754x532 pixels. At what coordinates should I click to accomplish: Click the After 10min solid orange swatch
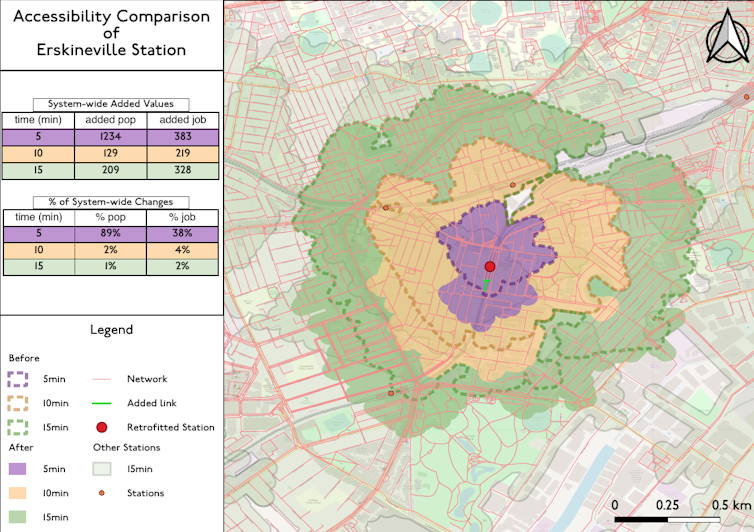click(18, 493)
